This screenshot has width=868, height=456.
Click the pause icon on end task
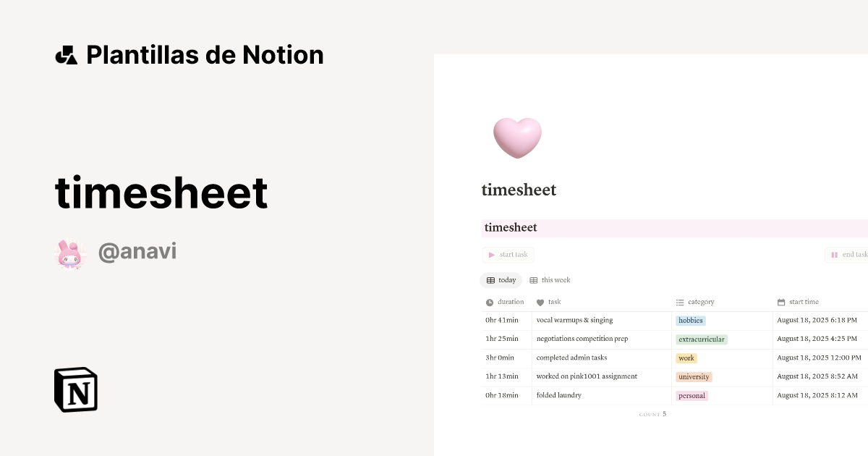pyautogui.click(x=833, y=254)
